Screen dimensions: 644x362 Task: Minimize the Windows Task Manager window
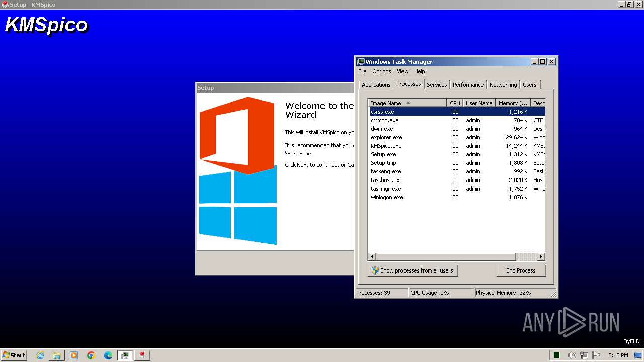pyautogui.click(x=534, y=62)
